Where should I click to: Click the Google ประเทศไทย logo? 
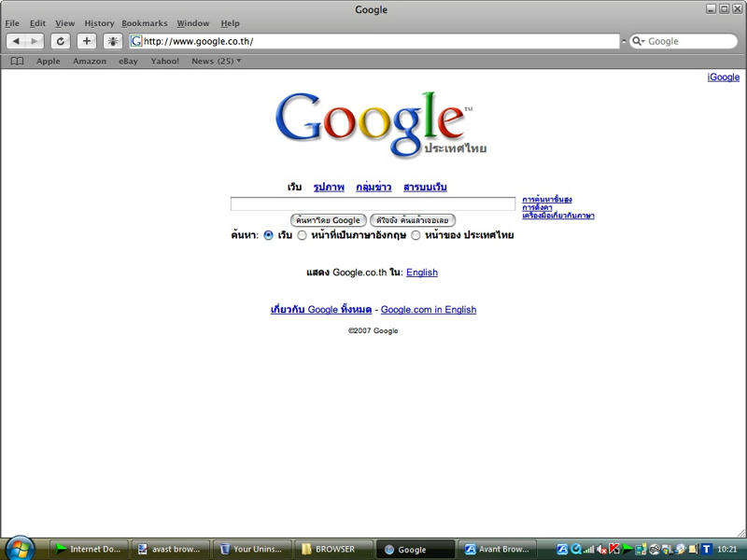coord(381,124)
